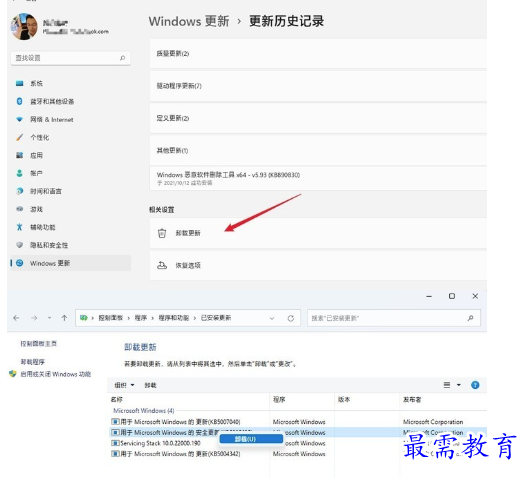Open 控制面板主页 link
This screenshot has width=525, height=478.
[39, 344]
